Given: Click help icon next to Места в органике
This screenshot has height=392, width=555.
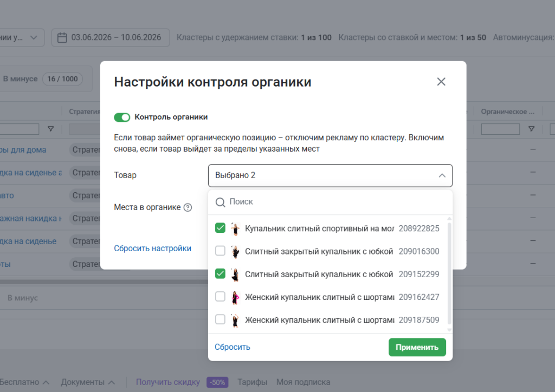Looking at the screenshot, I should tap(188, 207).
